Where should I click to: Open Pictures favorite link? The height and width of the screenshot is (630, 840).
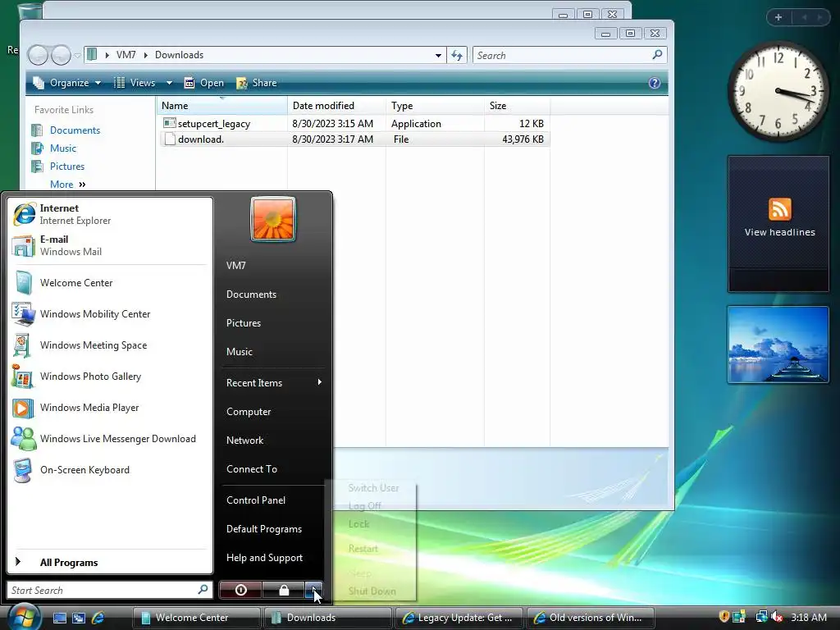(x=58, y=167)
